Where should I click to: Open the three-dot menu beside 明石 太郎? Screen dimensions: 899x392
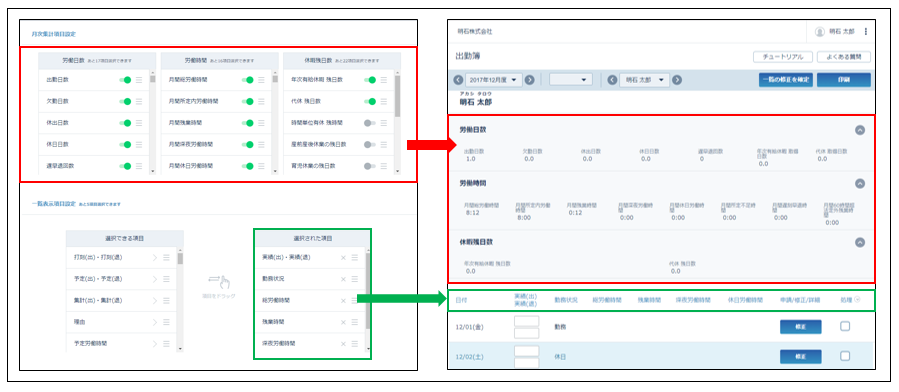(x=866, y=32)
